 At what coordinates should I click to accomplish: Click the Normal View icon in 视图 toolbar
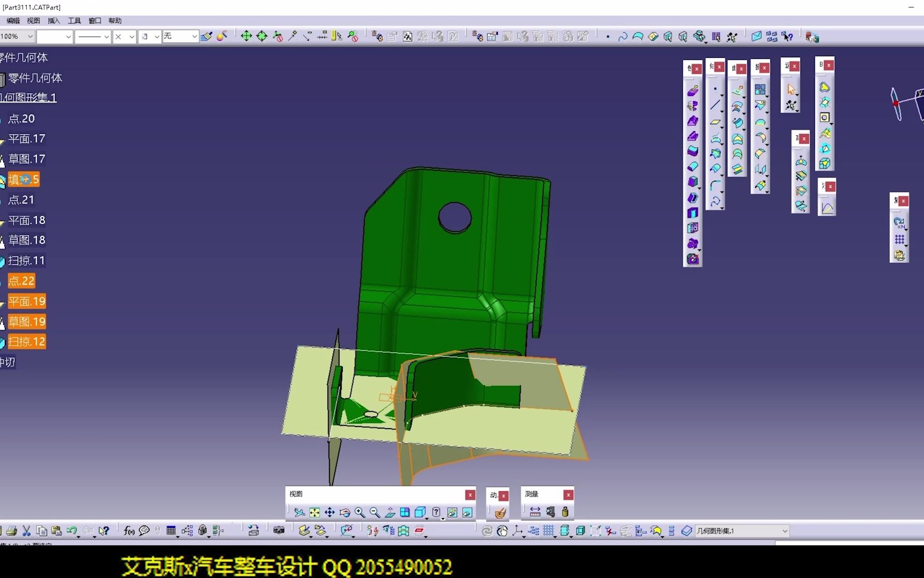coord(390,513)
